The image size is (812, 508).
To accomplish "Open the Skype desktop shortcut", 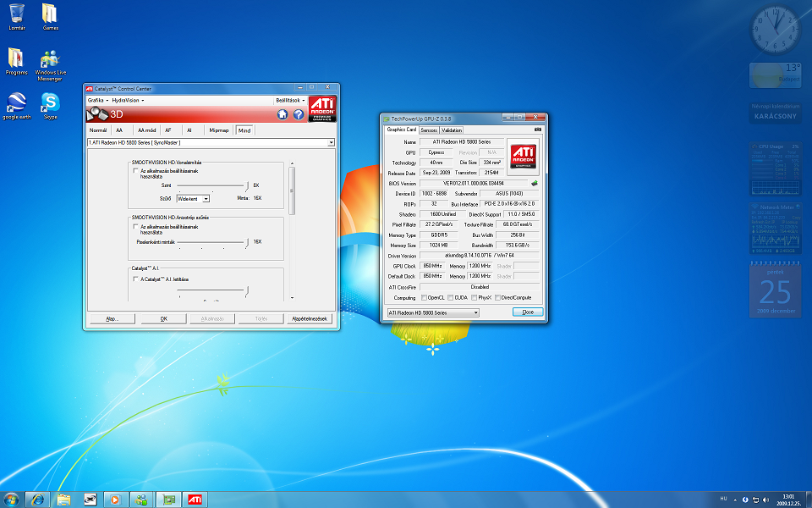I will pyautogui.click(x=50, y=106).
